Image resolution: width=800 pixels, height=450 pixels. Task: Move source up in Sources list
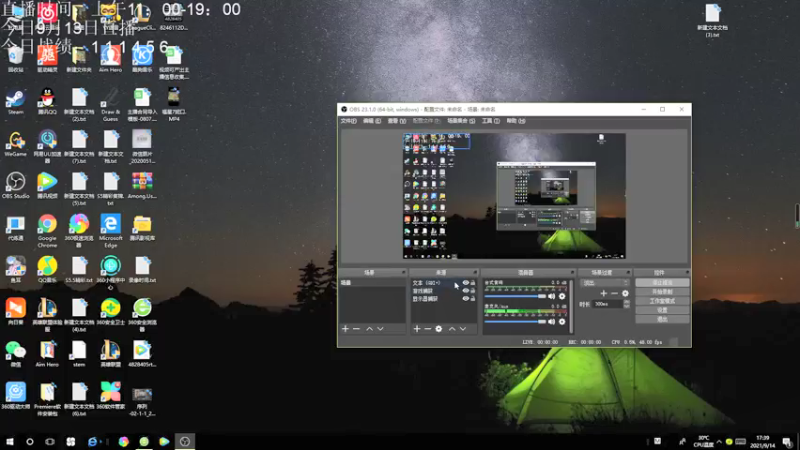tap(452, 329)
